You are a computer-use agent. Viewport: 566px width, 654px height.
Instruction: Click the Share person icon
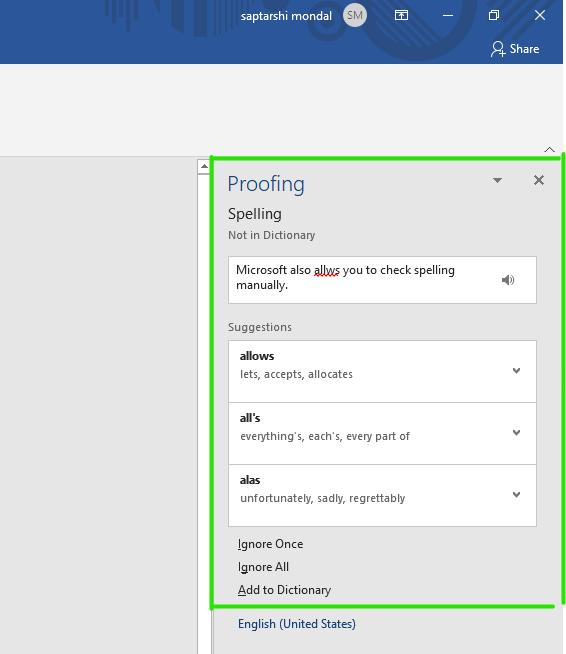point(498,49)
